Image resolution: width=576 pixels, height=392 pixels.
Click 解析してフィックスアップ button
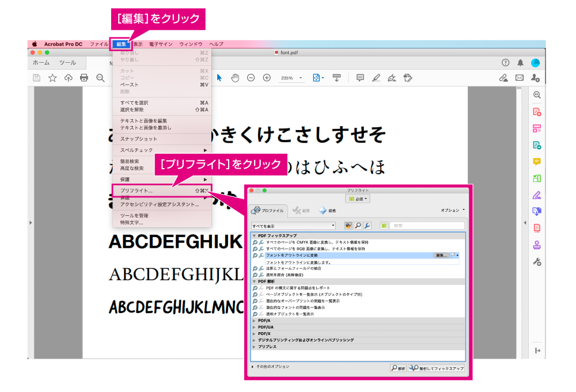(x=437, y=368)
